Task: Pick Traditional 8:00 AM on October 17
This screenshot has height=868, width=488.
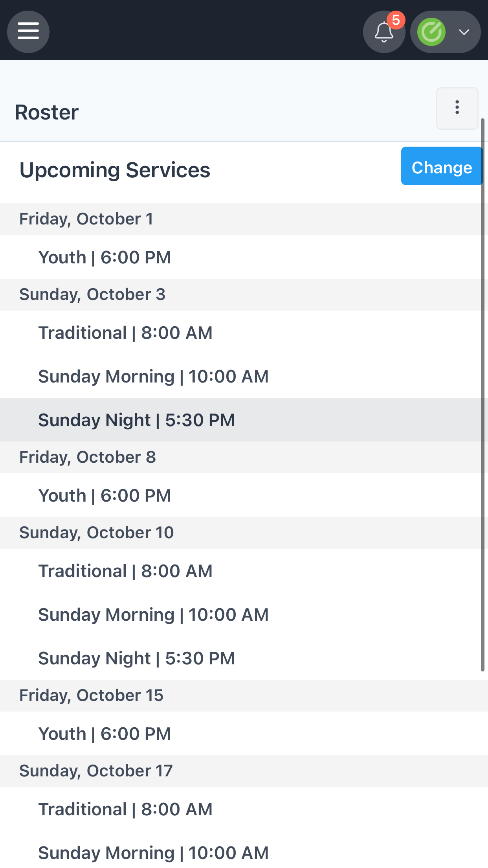Action: pos(244,809)
